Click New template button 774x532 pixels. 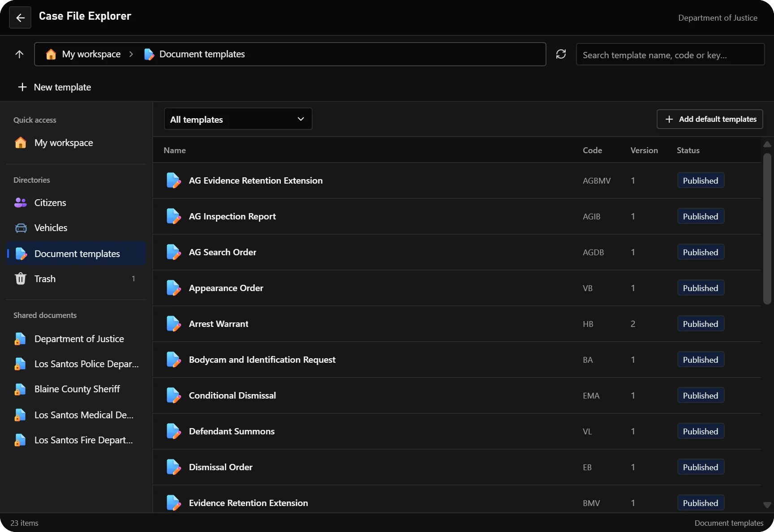pyautogui.click(x=54, y=87)
